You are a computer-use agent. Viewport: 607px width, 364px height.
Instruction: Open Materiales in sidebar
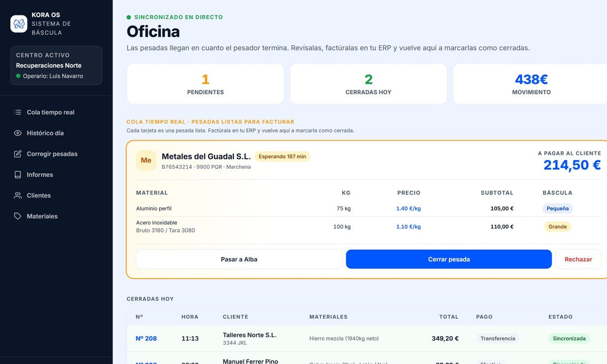click(x=56, y=216)
